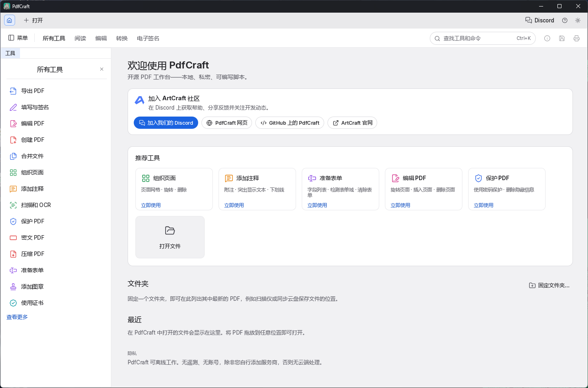Focus the 查找工具和命令 search field
This screenshot has height=388, width=588.
point(483,38)
